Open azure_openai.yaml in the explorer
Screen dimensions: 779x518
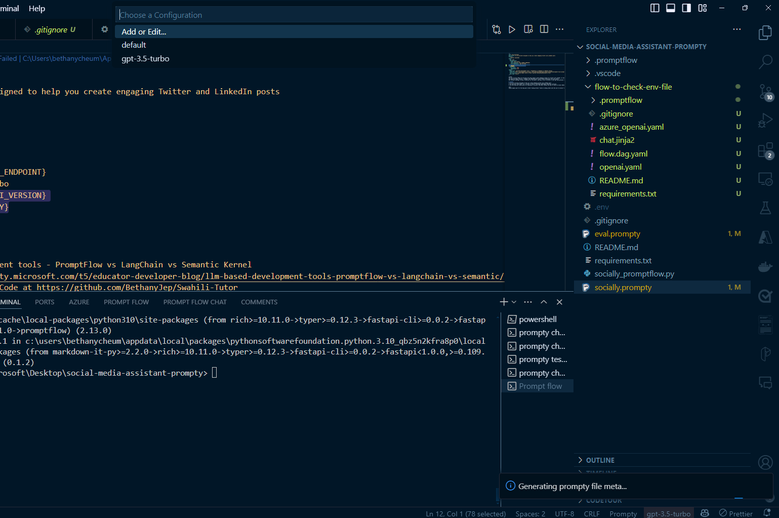coord(631,127)
